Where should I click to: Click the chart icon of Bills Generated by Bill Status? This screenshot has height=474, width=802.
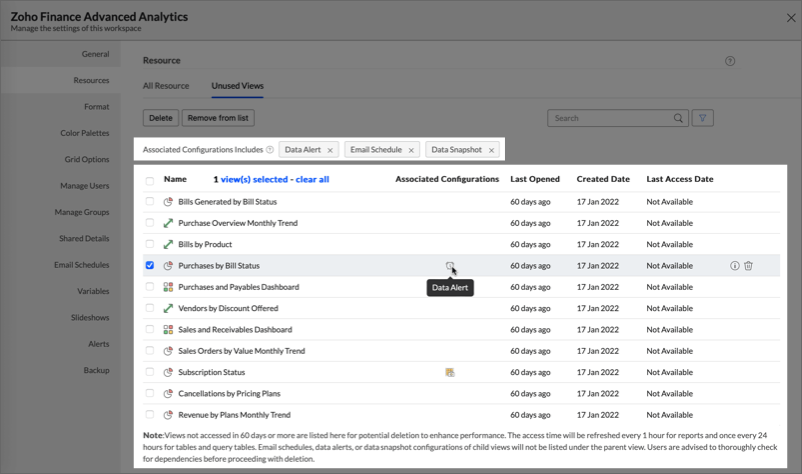coord(168,202)
